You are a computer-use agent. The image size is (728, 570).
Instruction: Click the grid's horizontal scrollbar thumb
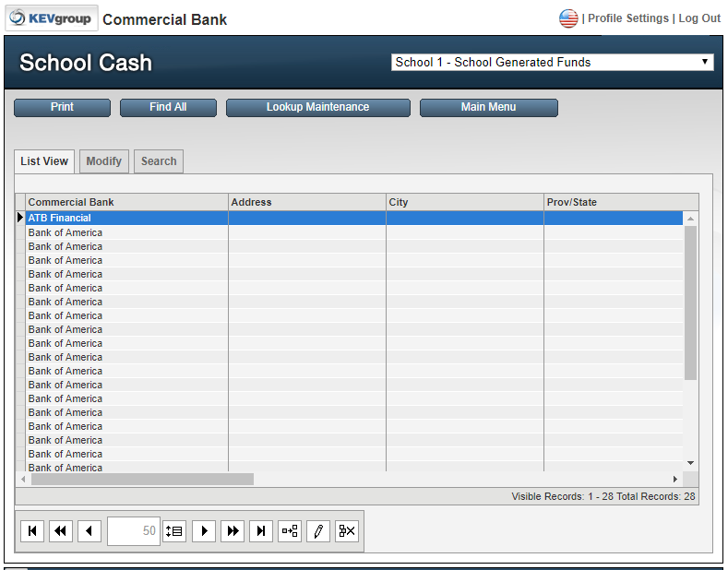pyautogui.click(x=142, y=479)
